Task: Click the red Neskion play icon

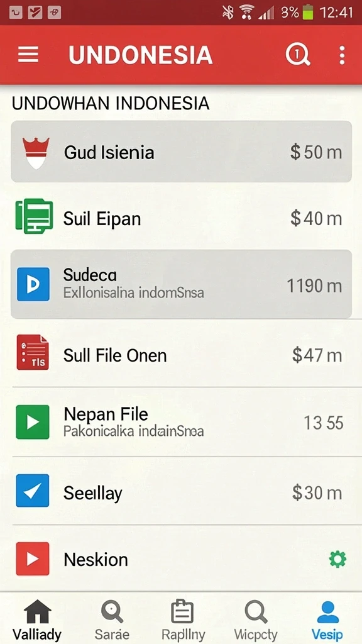Action: click(33, 558)
